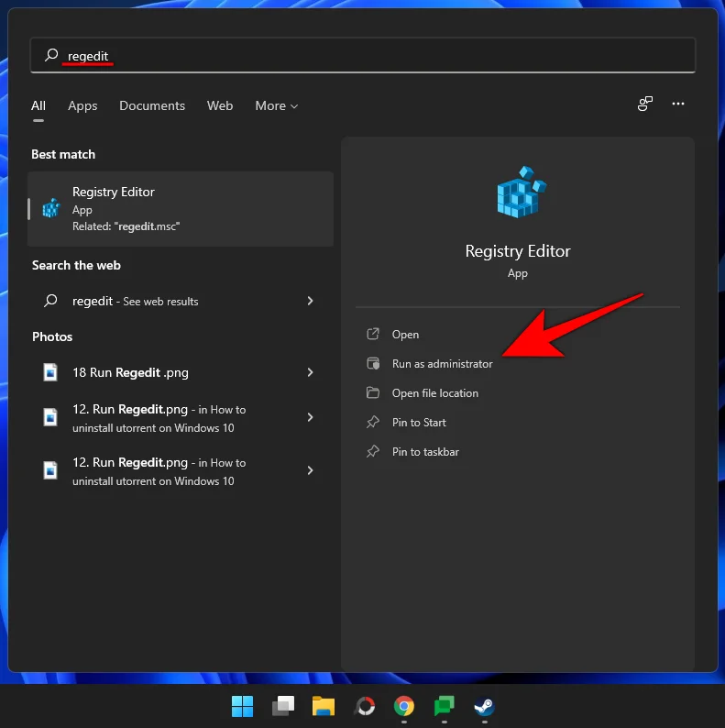Open the search feedback/account icon
Image resolution: width=725 pixels, height=728 pixels.
(644, 104)
